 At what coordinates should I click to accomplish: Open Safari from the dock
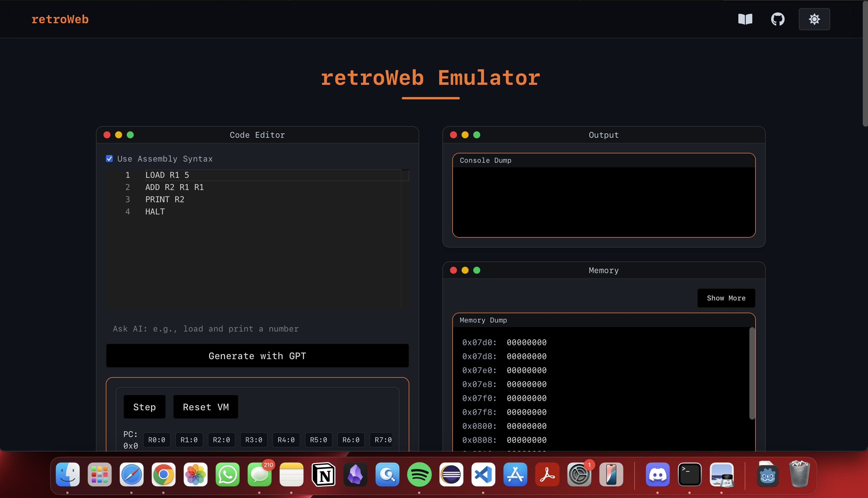pyautogui.click(x=132, y=474)
